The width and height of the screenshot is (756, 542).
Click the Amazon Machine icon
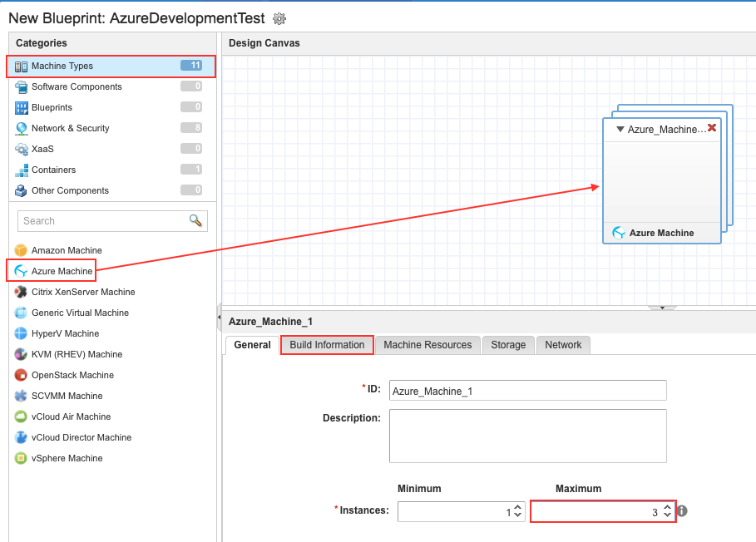21,250
